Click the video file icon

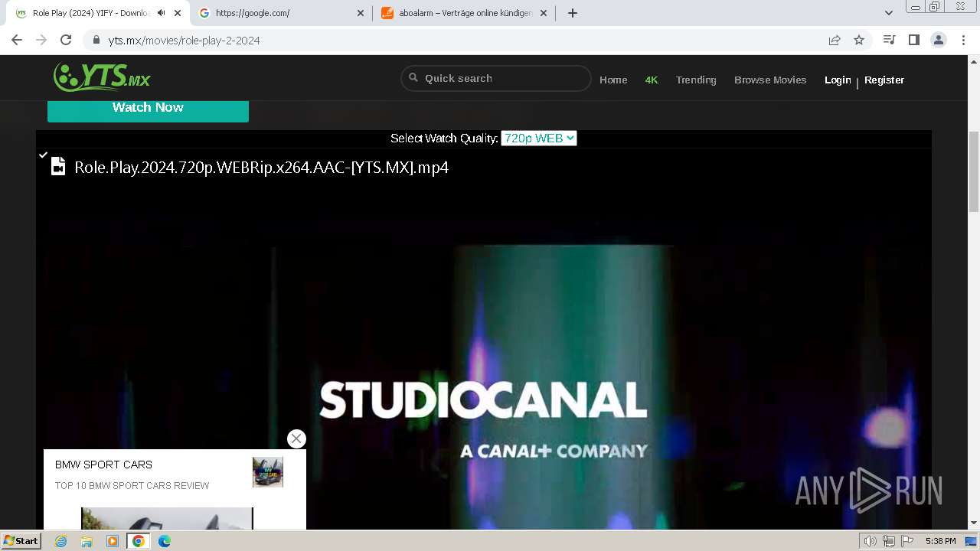point(58,166)
